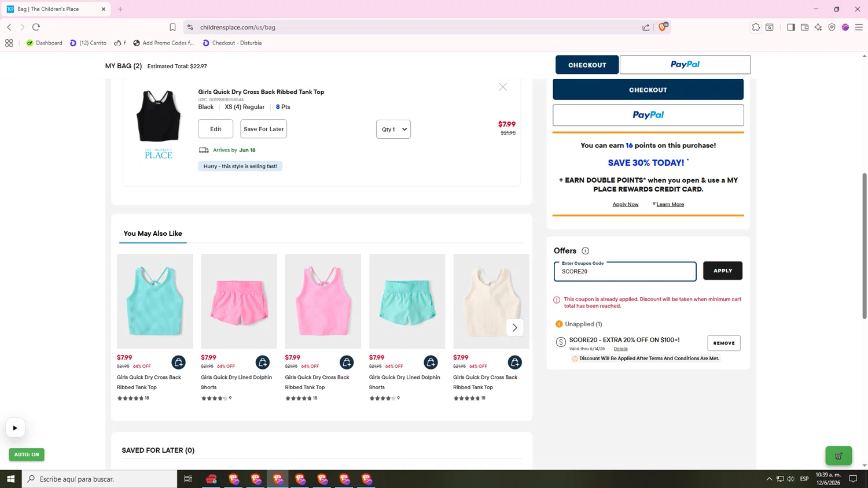Open the turquoise tank top thumbnail
The image size is (868, 488).
point(155,301)
